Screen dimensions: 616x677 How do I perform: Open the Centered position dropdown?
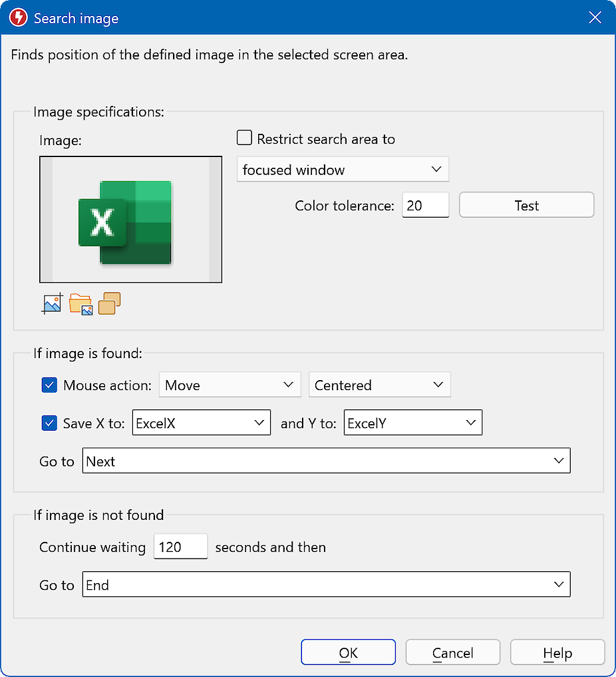pyautogui.click(x=379, y=385)
